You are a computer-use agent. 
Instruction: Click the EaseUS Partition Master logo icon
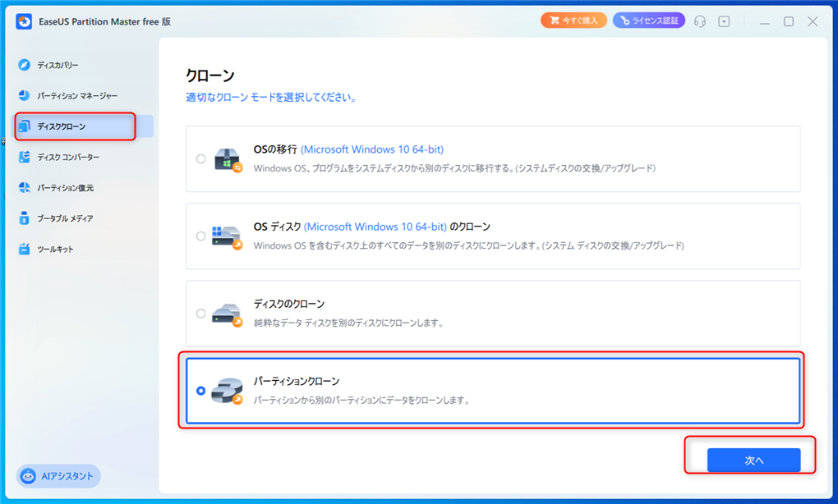tap(24, 21)
